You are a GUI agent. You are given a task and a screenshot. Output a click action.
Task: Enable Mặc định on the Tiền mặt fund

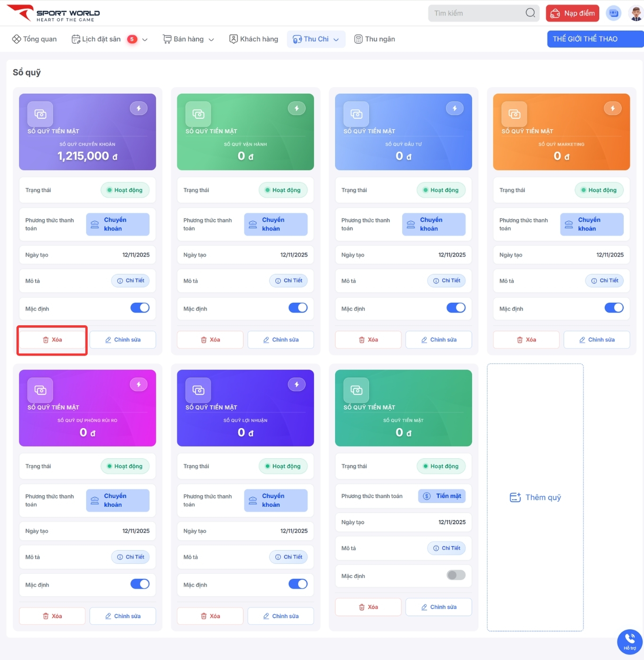(456, 575)
